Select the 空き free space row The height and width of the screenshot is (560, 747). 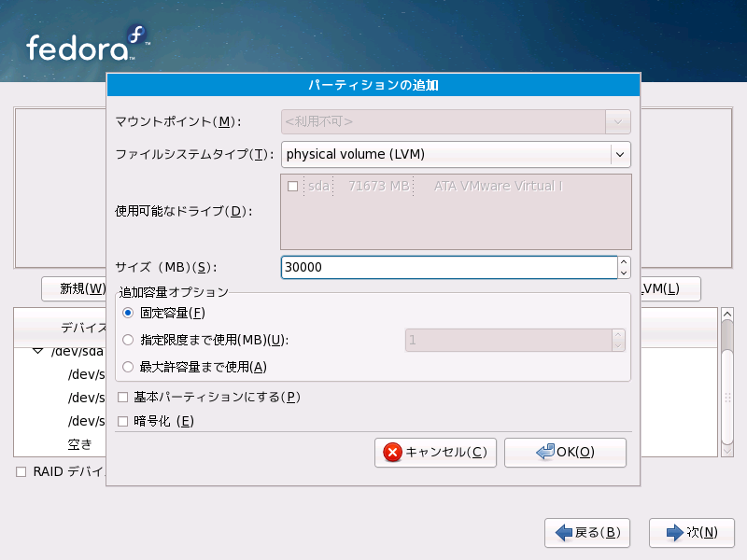79,445
